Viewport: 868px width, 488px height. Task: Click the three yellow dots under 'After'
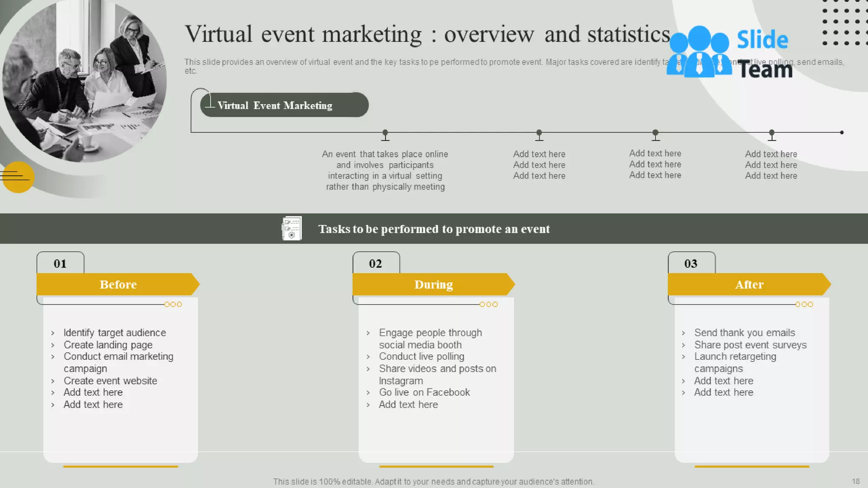804,304
